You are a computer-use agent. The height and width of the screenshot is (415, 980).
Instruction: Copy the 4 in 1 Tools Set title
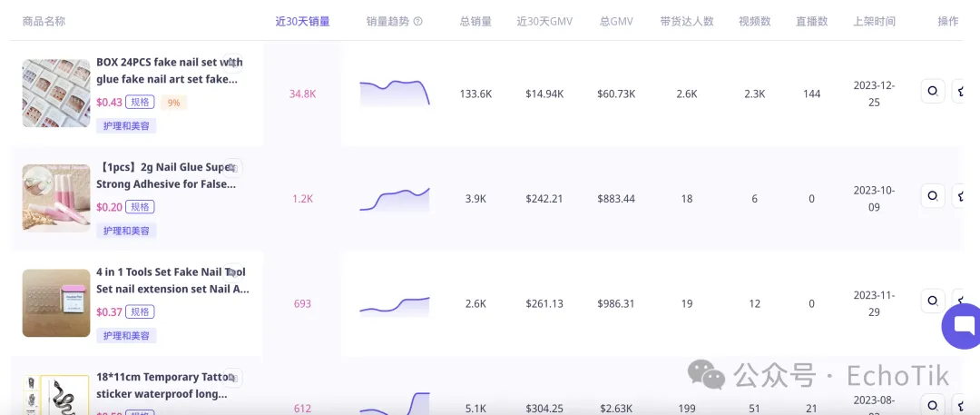pos(233,272)
